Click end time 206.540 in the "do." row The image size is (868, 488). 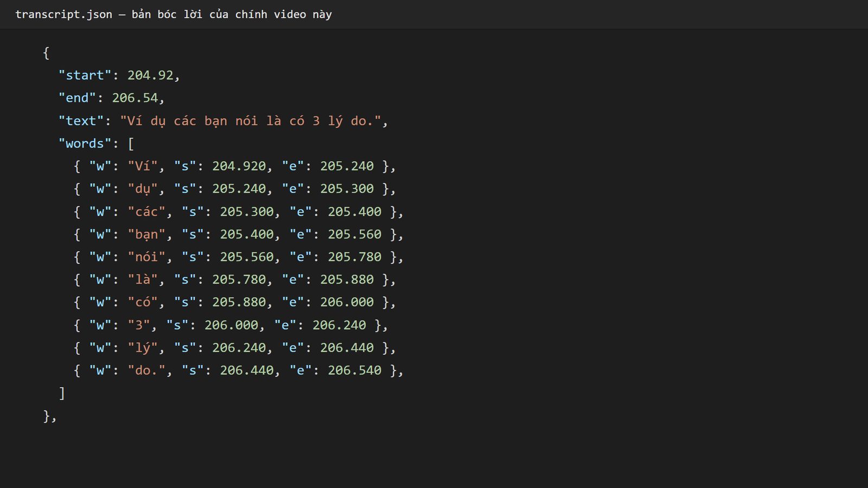355,370
